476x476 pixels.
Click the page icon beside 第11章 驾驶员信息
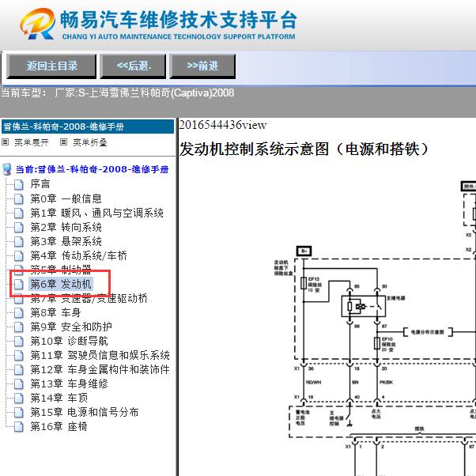[x=19, y=356]
